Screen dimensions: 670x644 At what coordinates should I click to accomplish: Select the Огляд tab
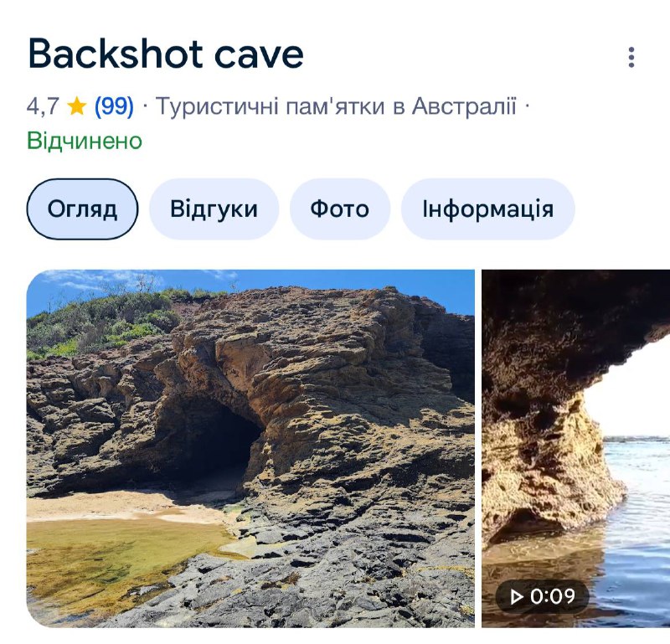(82, 209)
